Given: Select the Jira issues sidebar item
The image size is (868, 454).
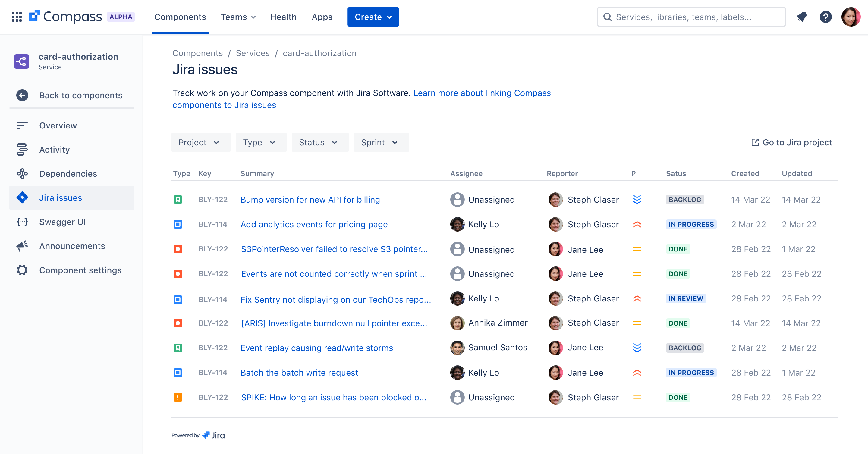Looking at the screenshot, I should pyautogui.click(x=71, y=198).
